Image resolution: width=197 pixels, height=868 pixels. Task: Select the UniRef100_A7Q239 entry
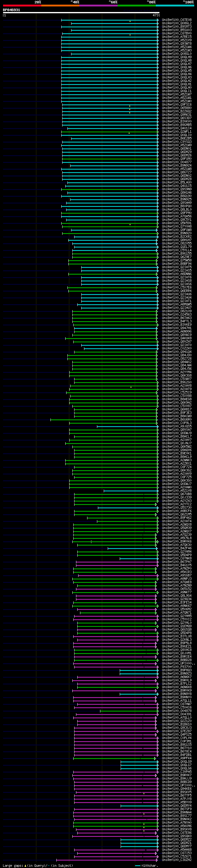177,535
